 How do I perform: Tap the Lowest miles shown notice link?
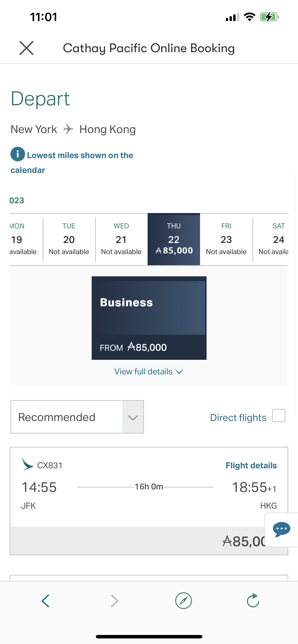[x=80, y=156]
